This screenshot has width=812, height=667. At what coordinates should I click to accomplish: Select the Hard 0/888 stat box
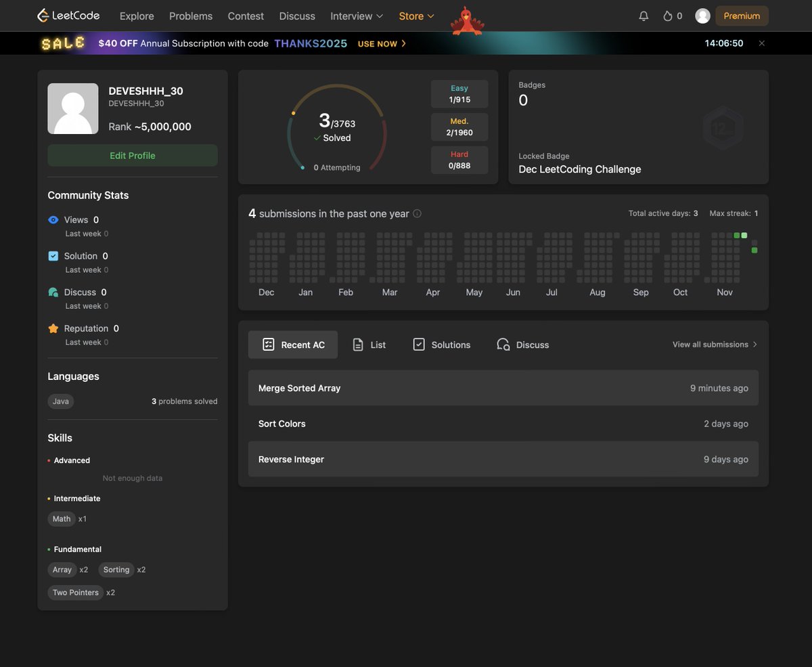(459, 160)
